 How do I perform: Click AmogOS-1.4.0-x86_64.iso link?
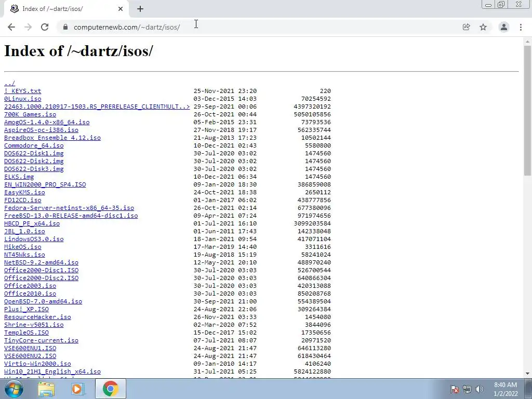[x=47, y=122]
